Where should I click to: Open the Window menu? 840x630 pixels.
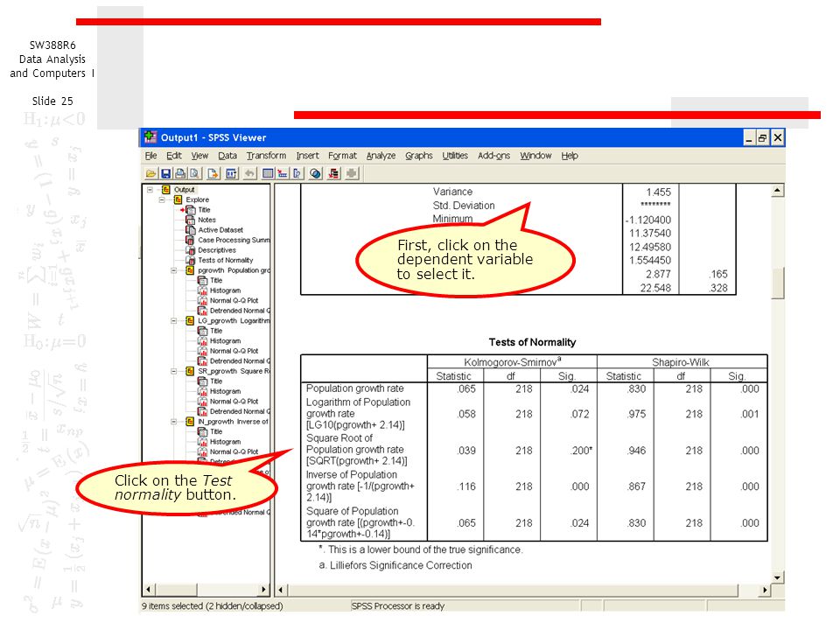(x=535, y=156)
